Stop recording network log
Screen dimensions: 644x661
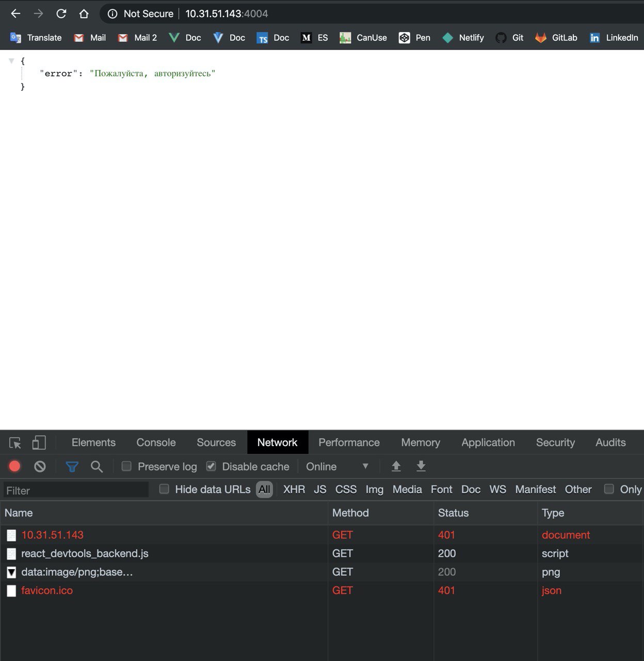14,467
